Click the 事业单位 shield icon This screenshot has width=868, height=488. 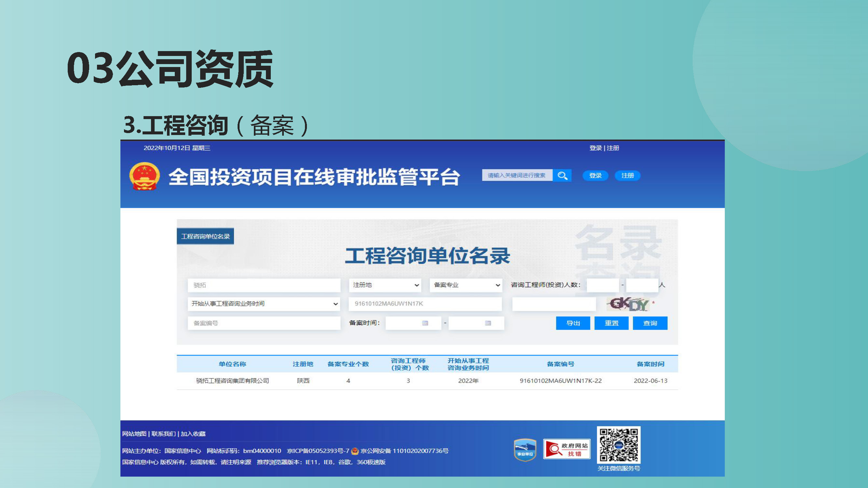tap(525, 450)
